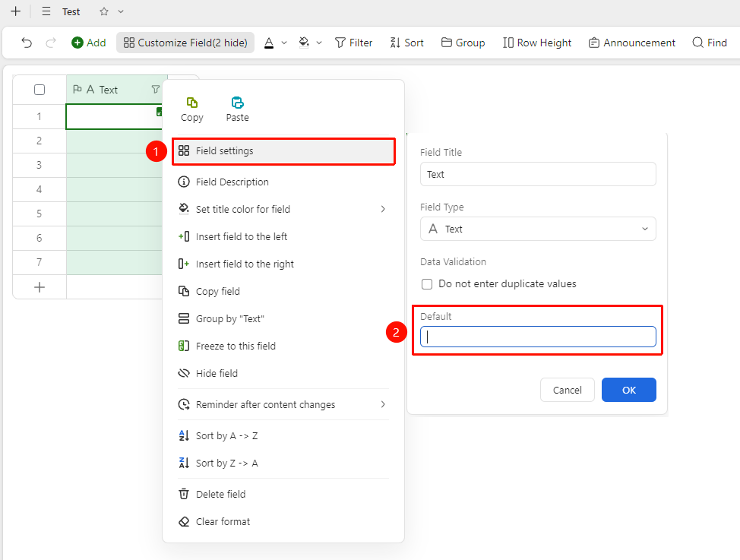Image resolution: width=740 pixels, height=560 pixels.
Task: Choose Delete field from menu
Action: click(x=283, y=495)
